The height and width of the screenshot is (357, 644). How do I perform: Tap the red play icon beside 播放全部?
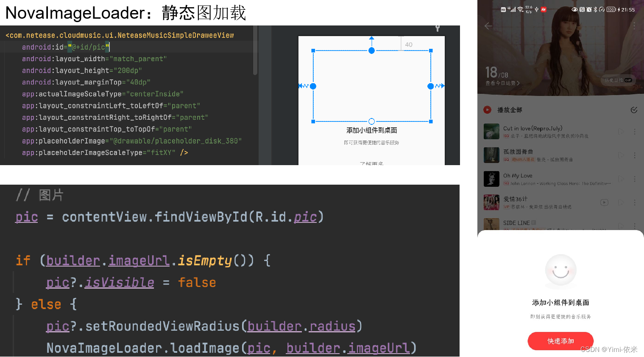click(488, 110)
